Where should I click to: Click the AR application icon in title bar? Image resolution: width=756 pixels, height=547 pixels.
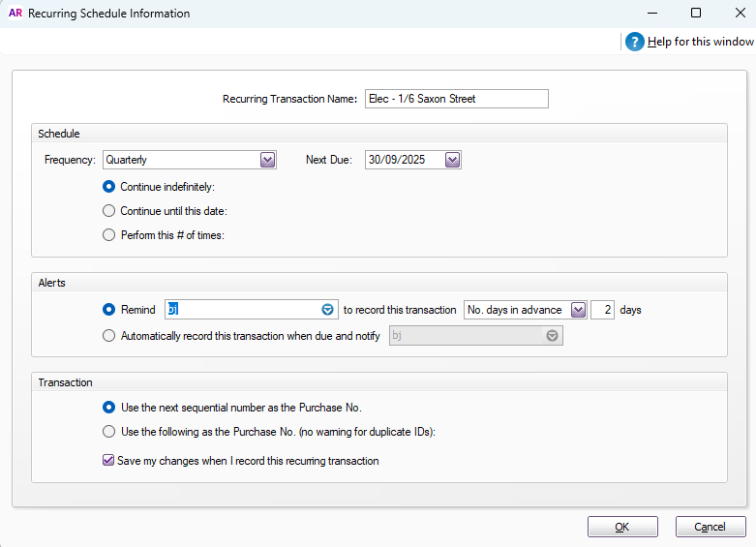[15, 14]
